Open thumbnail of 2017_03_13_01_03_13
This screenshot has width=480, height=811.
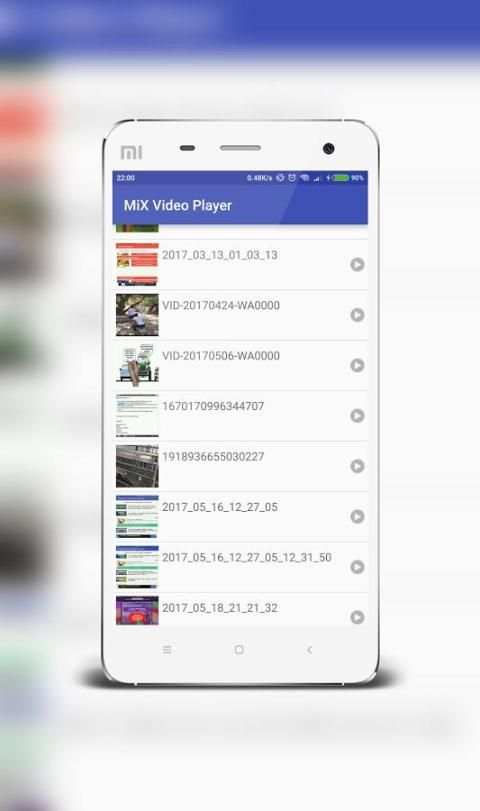[137, 264]
